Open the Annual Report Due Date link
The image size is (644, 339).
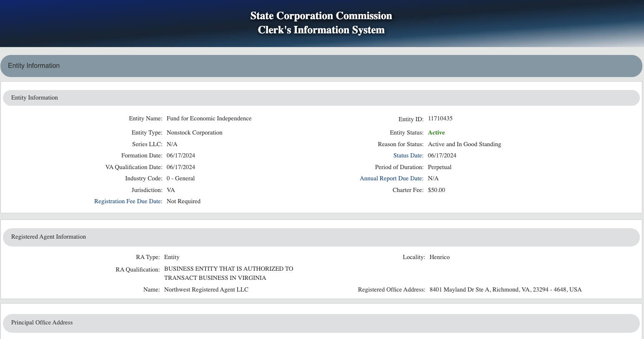coord(391,178)
